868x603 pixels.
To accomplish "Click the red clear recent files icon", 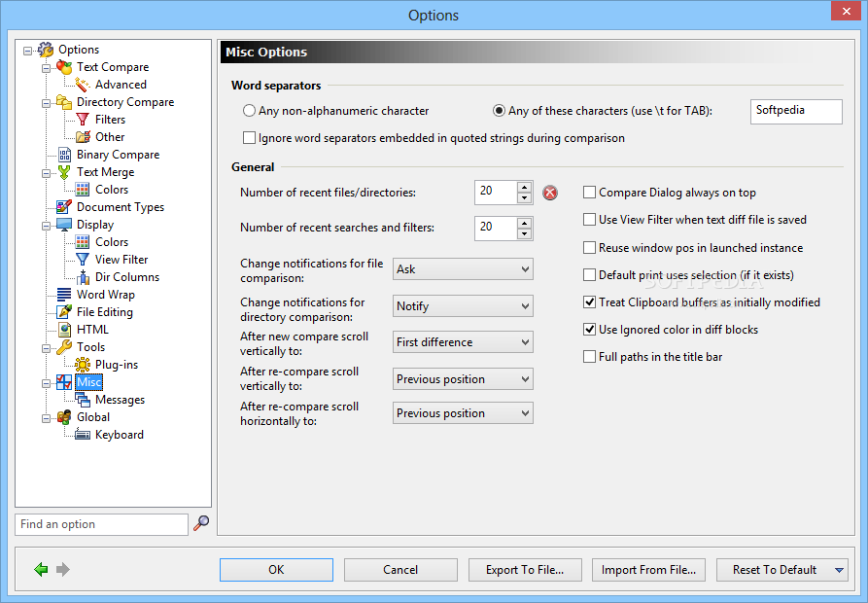I will [550, 193].
